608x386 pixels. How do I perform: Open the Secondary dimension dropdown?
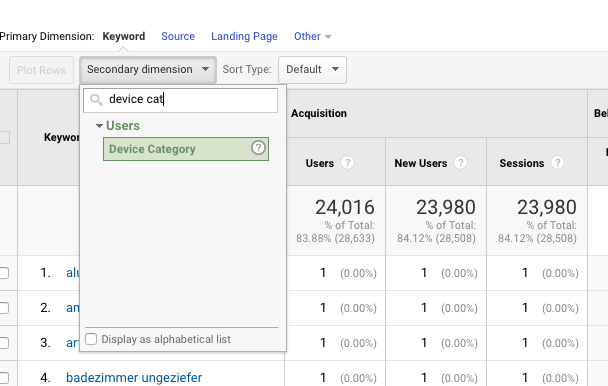tap(148, 69)
